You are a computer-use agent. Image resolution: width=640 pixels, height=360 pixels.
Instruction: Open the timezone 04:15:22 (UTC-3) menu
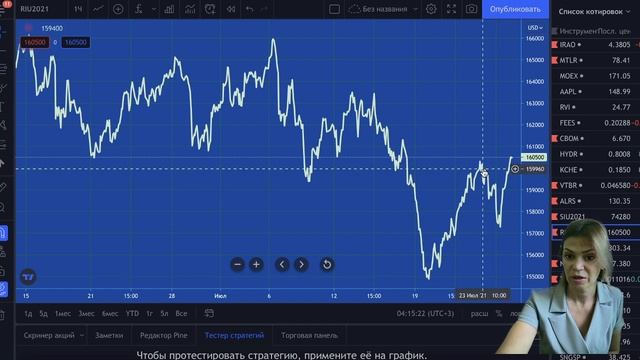[x=425, y=313]
